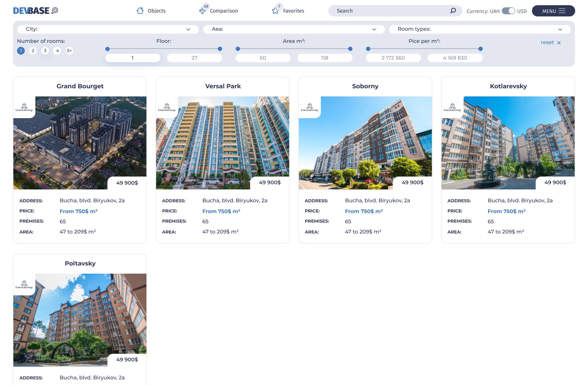Click the minimum price input 2 172 360
The width and height of the screenshot is (588, 385).
393,58
